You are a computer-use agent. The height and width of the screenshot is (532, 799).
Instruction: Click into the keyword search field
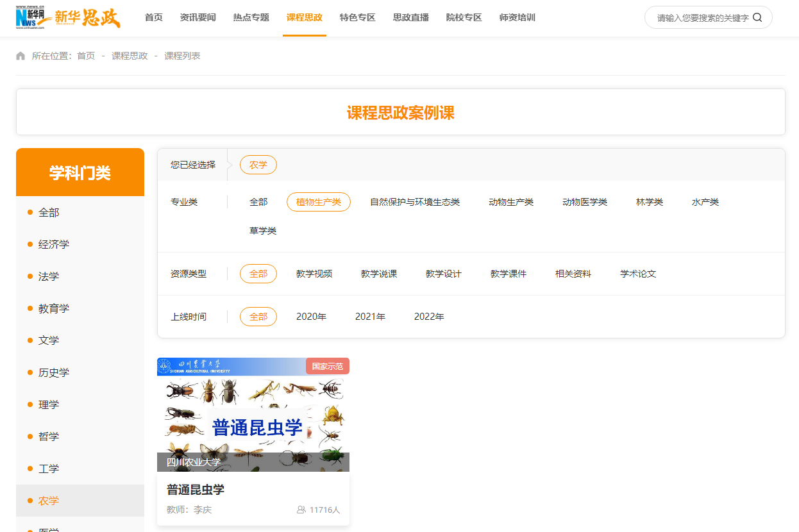pyautogui.click(x=702, y=18)
